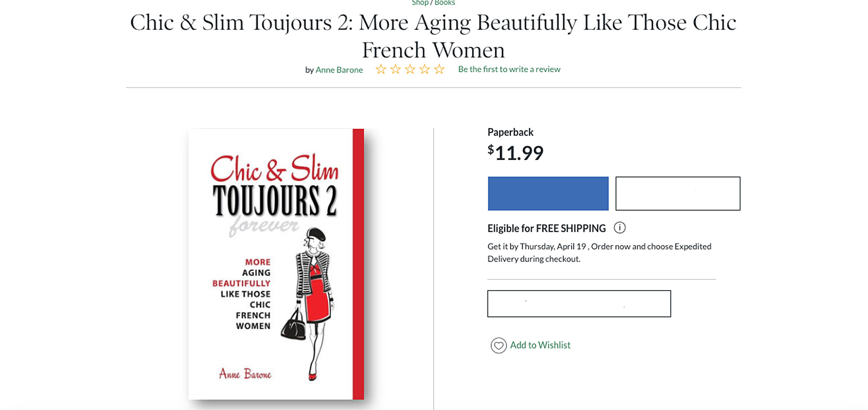868x410 pixels.
Task: Open author Anne Barone's page
Action: click(x=339, y=70)
